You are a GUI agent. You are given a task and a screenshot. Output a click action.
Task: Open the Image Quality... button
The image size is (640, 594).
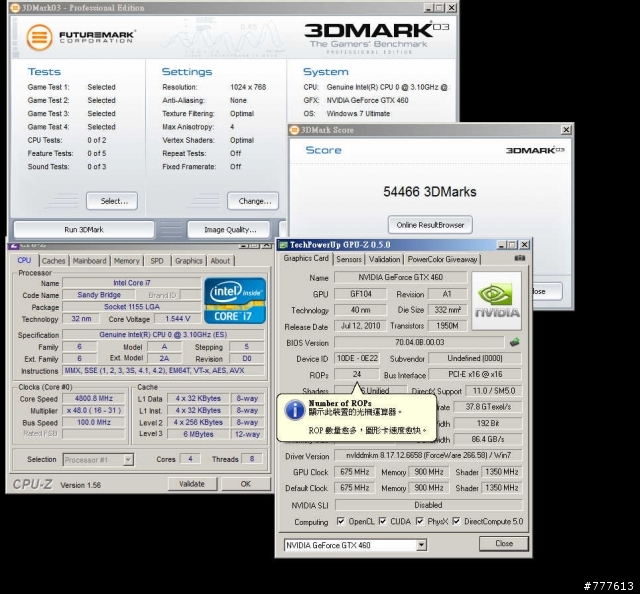pyautogui.click(x=229, y=229)
